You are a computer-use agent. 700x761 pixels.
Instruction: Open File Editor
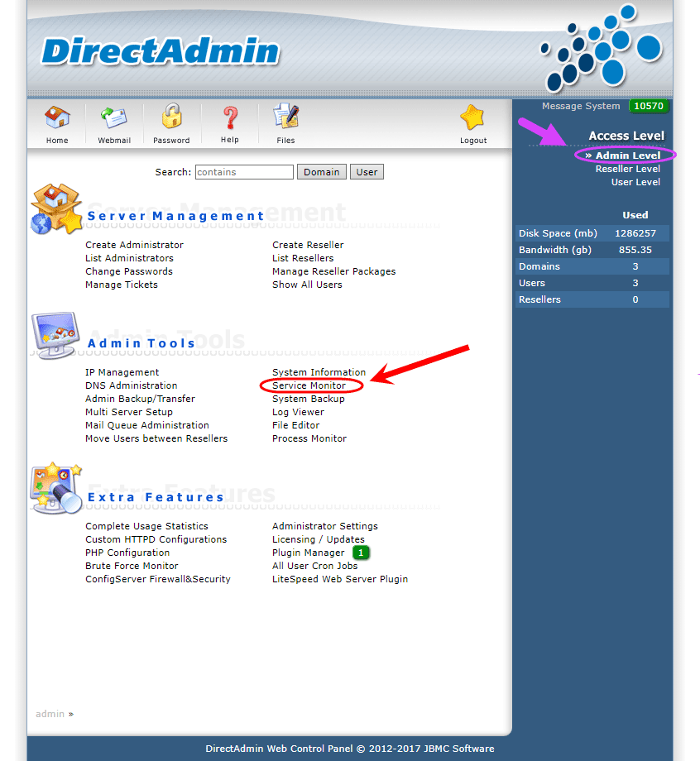pyautogui.click(x=295, y=425)
